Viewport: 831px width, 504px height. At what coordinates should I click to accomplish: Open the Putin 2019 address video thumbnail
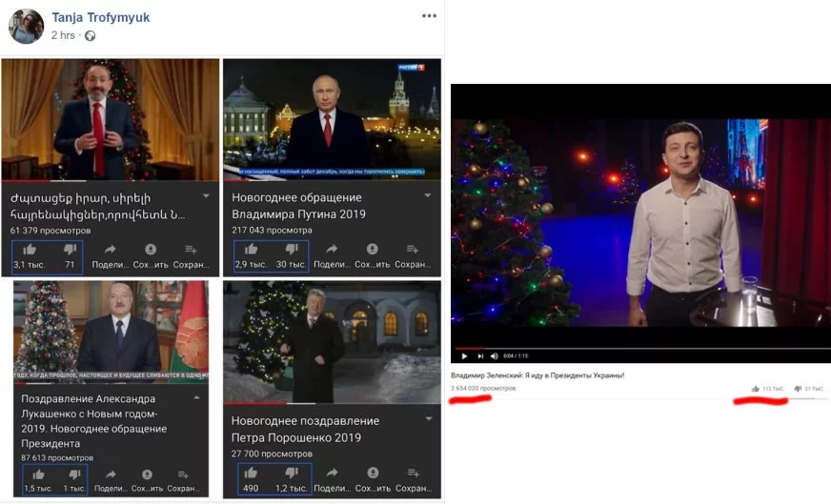(x=332, y=119)
